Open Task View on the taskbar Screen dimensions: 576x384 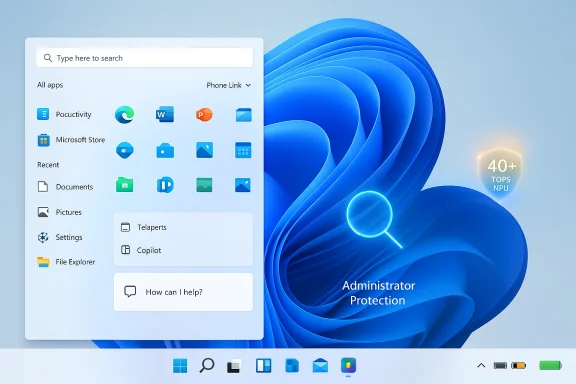click(x=234, y=366)
